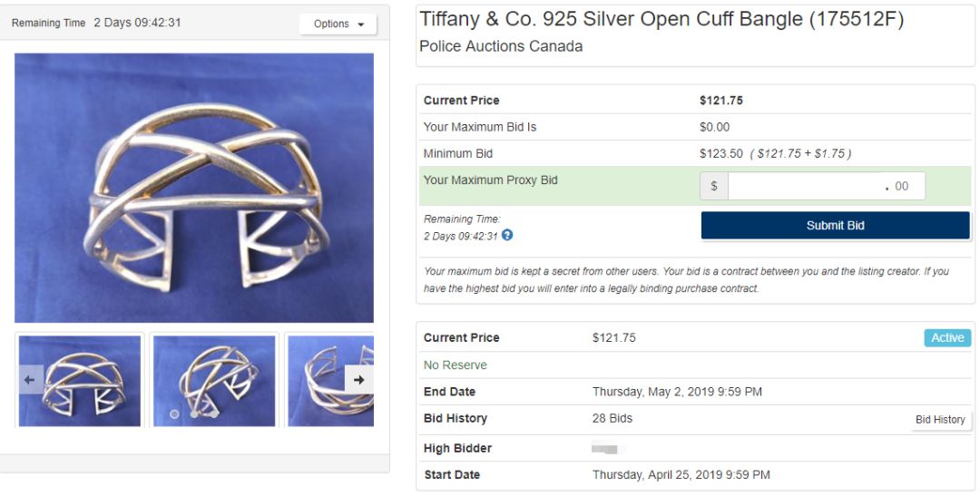Click the .00 cents suffix box

(902, 186)
